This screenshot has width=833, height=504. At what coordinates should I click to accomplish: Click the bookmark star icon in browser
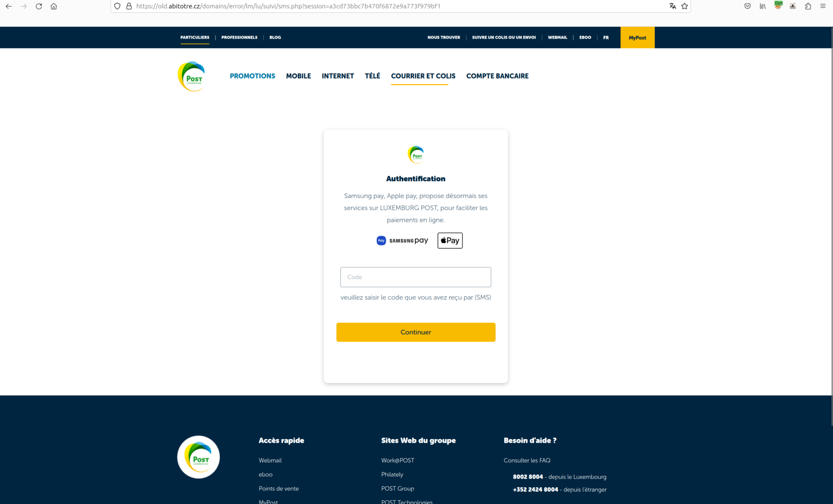click(685, 6)
